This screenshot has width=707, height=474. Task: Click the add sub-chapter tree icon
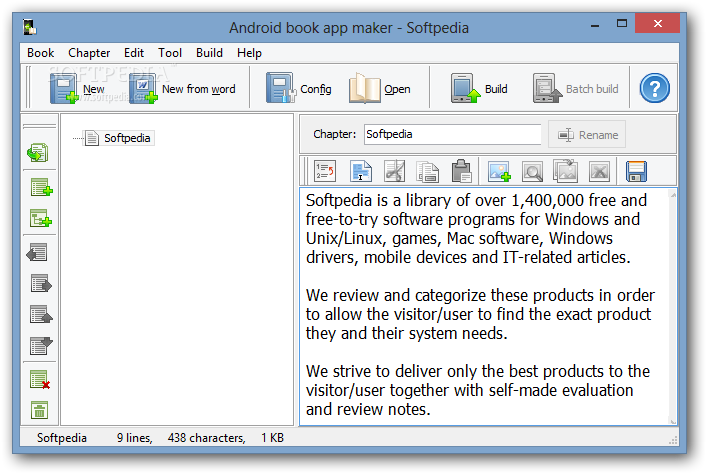[x=41, y=218]
